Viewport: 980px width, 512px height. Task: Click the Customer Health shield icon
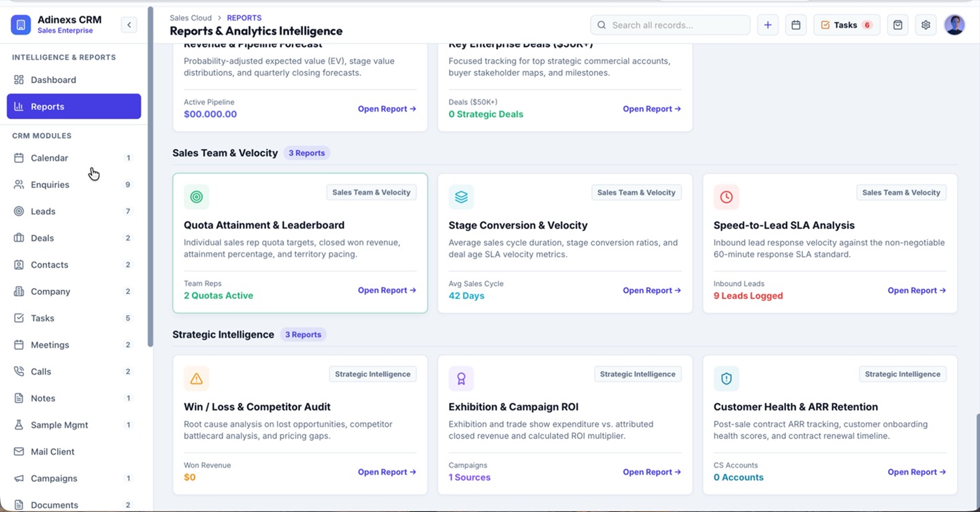(726, 379)
